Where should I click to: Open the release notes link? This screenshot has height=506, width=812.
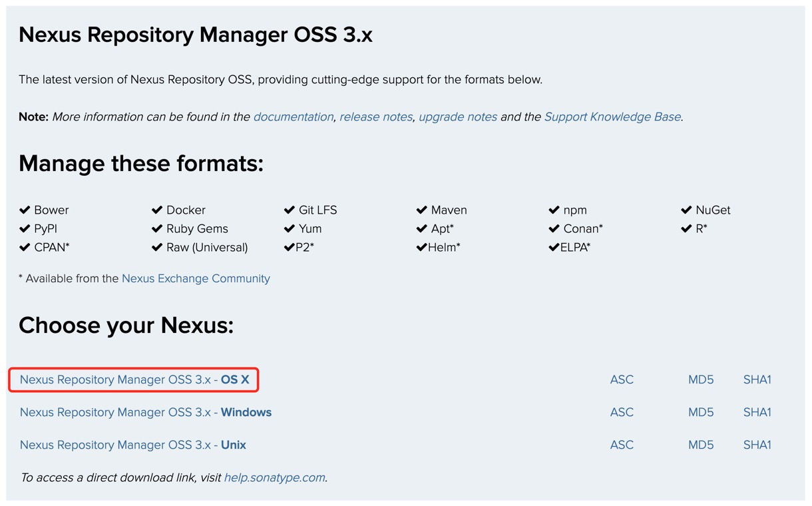click(375, 117)
